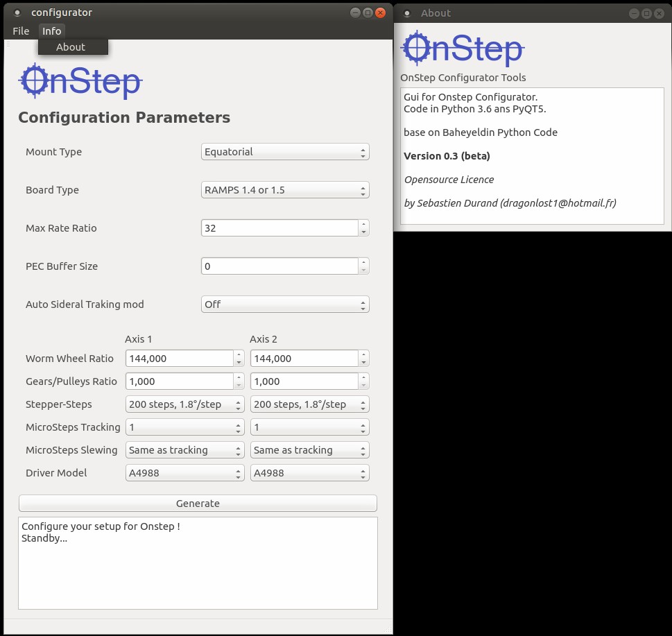This screenshot has height=636, width=672.
Task: Open the File menu
Action: (x=21, y=31)
